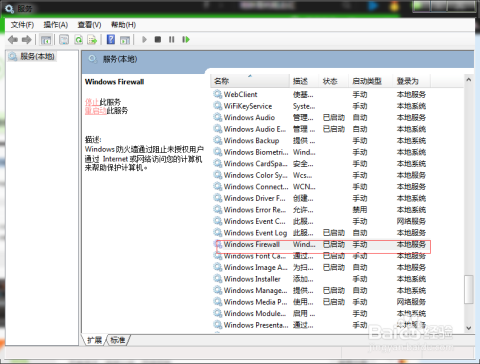Viewport: 480px width, 364px height.
Task: Click the vertical scrollbar thumb
Action: [x=469, y=289]
